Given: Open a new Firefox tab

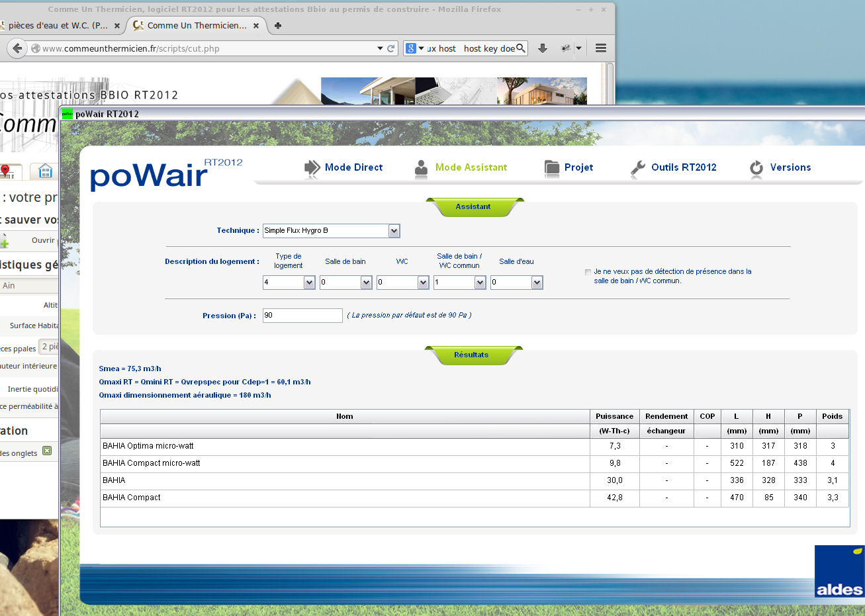Looking at the screenshot, I should tap(278, 26).
